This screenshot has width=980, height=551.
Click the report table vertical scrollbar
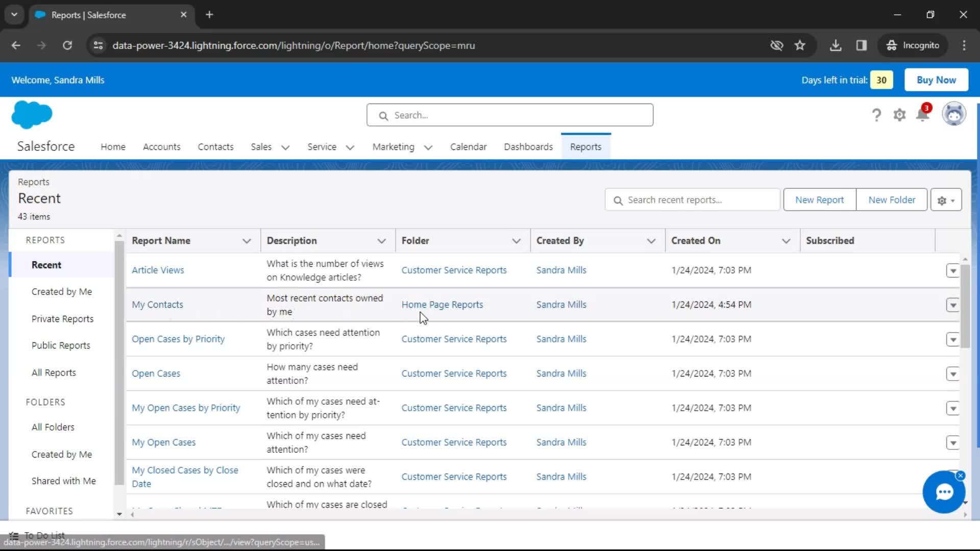(965, 306)
